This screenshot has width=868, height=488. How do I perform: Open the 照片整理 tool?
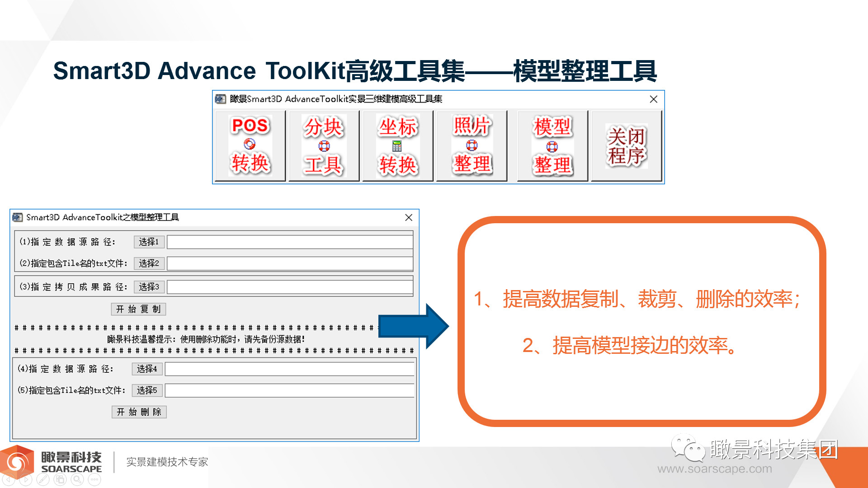pos(472,145)
